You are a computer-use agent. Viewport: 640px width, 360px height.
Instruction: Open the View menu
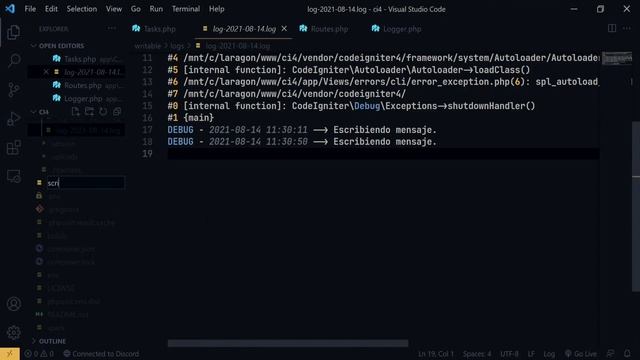click(114, 9)
